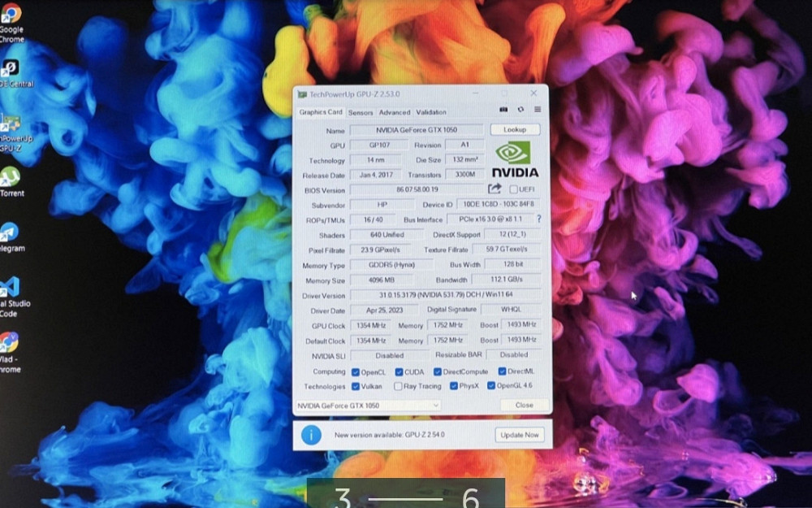This screenshot has height=508, width=812.
Task: Click the Bus Interface question mark icon
Action: (x=538, y=219)
